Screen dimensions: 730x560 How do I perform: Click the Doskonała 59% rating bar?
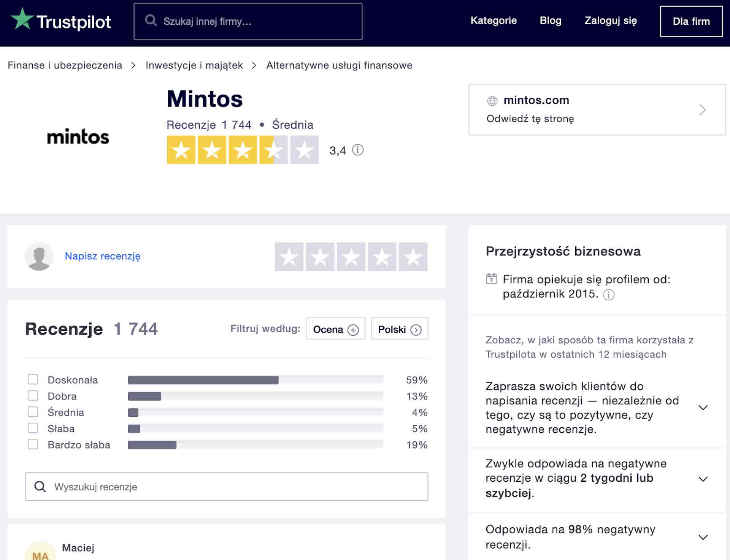pos(255,380)
